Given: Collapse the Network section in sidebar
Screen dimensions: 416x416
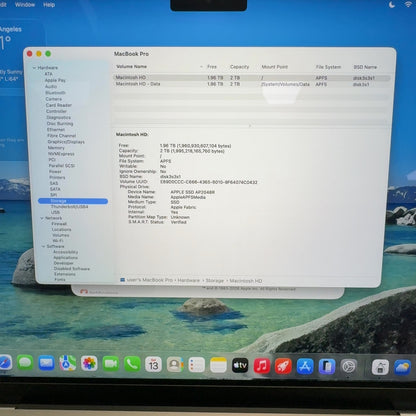Looking at the screenshot, I should (42, 218).
